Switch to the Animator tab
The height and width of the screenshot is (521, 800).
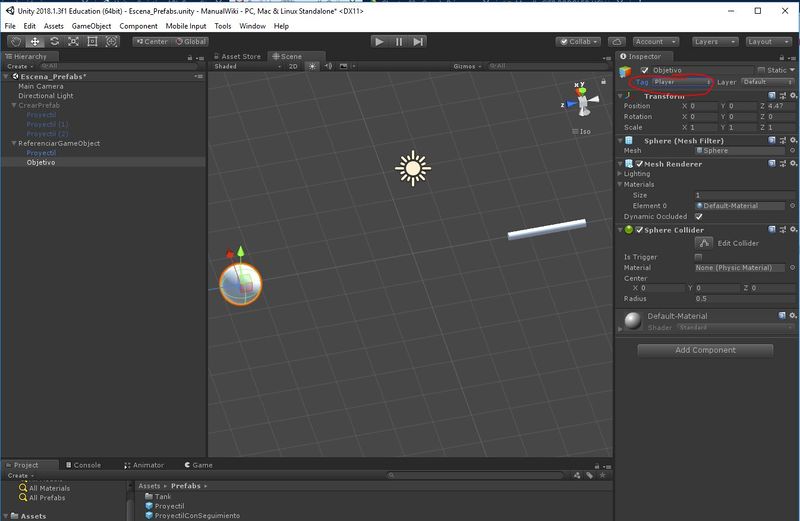pos(144,465)
